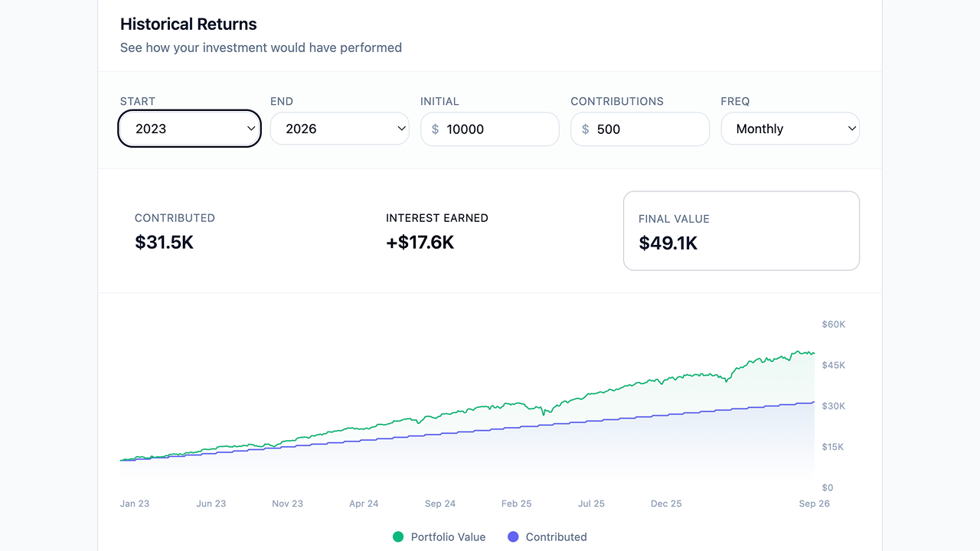This screenshot has height=551, width=980.
Task: Open the FREQ Monthly dropdown
Action: (790, 129)
